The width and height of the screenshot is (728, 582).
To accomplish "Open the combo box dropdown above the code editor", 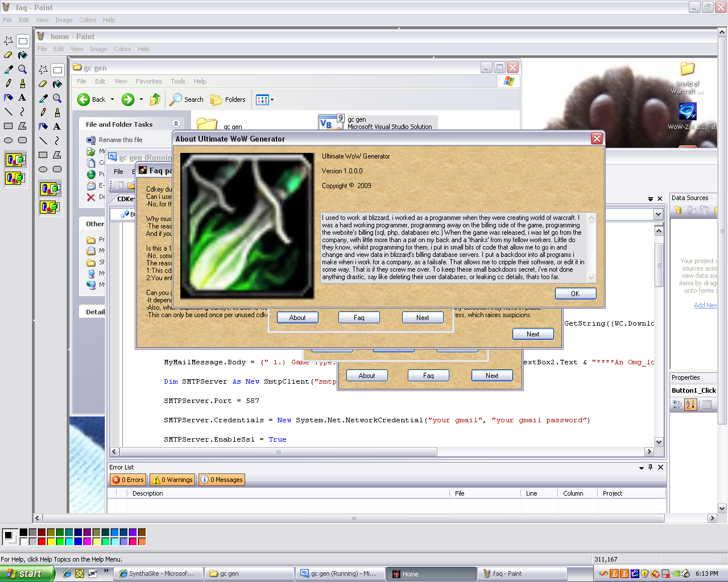I will click(658, 214).
